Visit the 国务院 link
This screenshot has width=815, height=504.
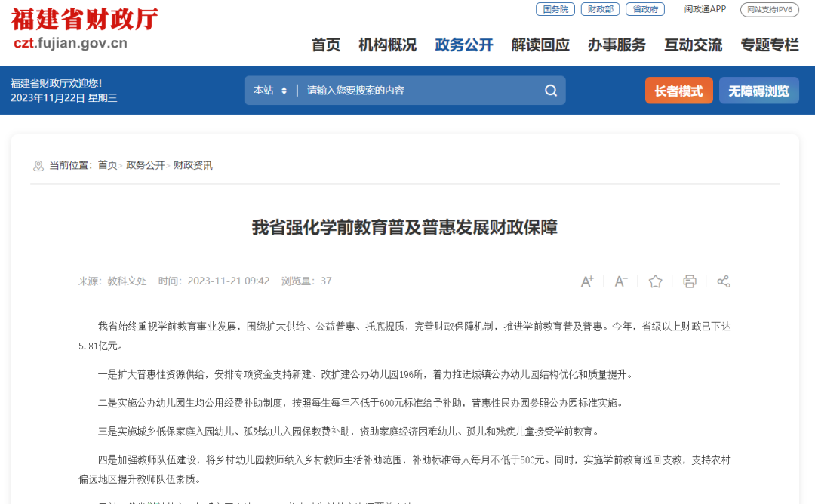[555, 9]
